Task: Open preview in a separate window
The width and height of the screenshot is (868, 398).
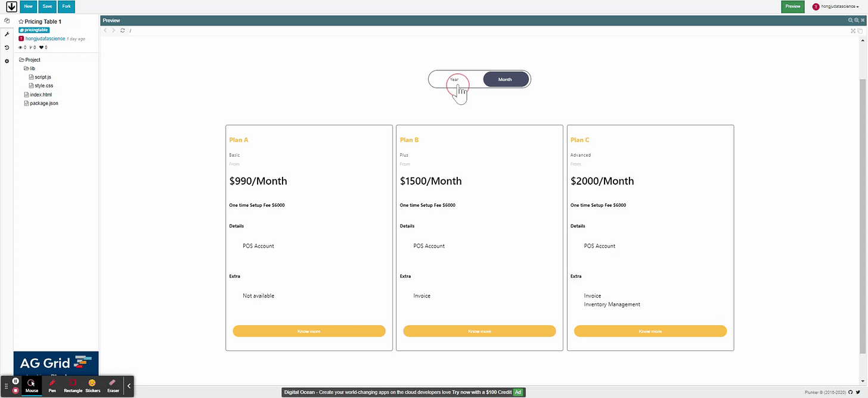Action: (860, 31)
